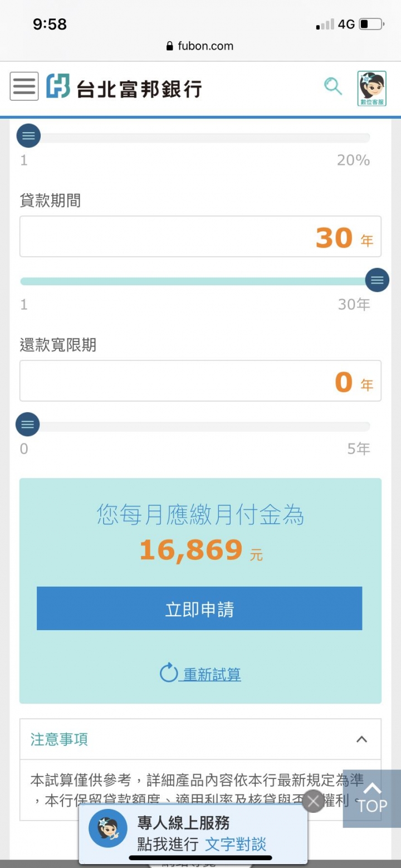Click the 貸款期間 30 年 input field
Screen dimensions: 401x868
pos(200,237)
